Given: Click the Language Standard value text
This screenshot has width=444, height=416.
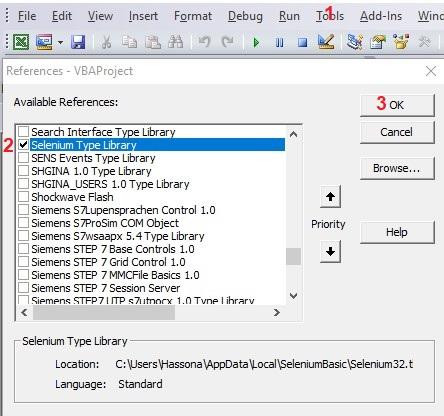Looking at the screenshot, I should pos(140,384).
